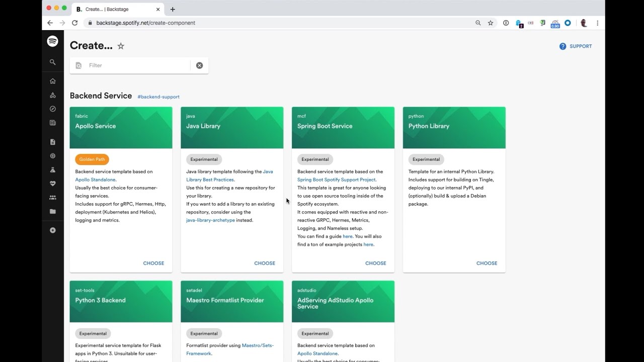Click the zoom magnifier in address bar
Screen dimensions: 644x362
pyautogui.click(x=478, y=23)
